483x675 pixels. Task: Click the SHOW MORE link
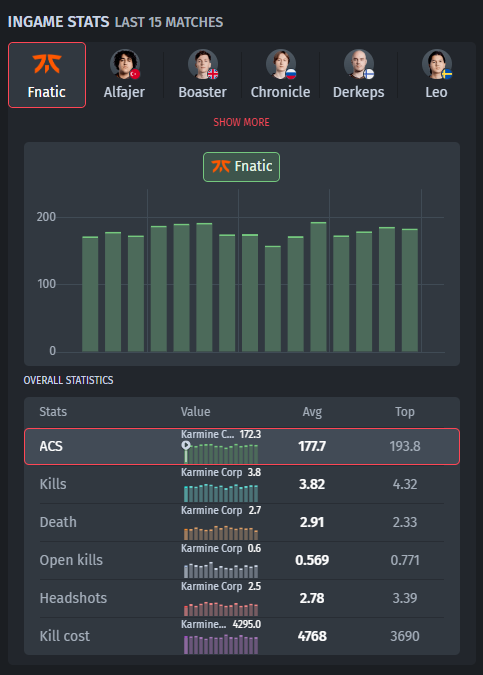point(242,122)
